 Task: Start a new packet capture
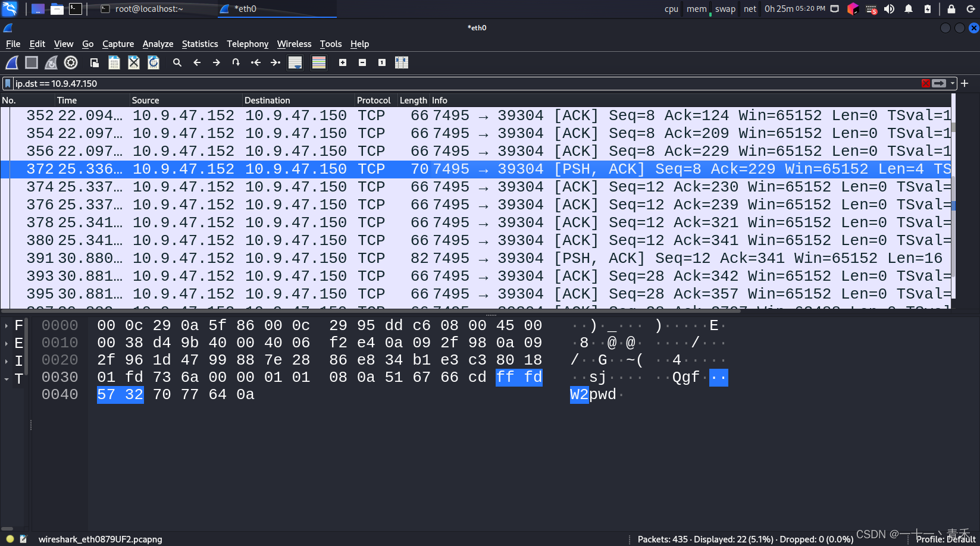click(12, 62)
